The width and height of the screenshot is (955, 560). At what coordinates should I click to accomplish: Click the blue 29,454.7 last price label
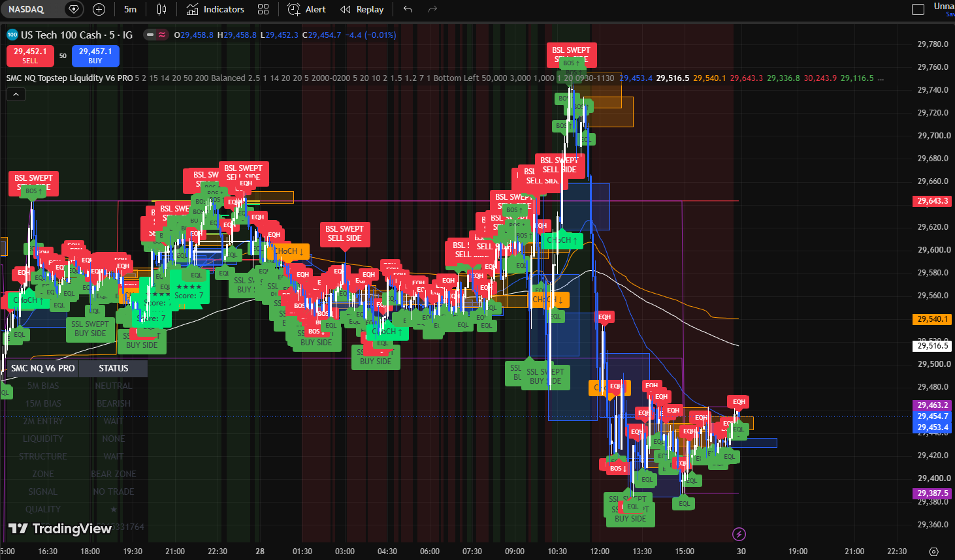coord(932,416)
